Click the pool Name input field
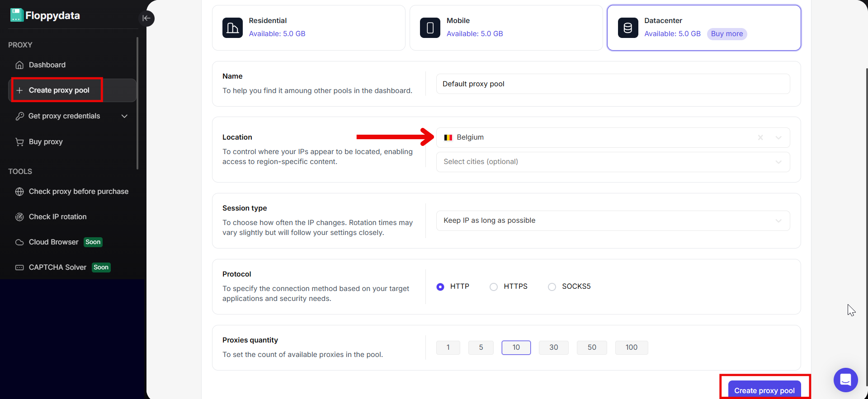The width and height of the screenshot is (868, 399). coord(613,84)
